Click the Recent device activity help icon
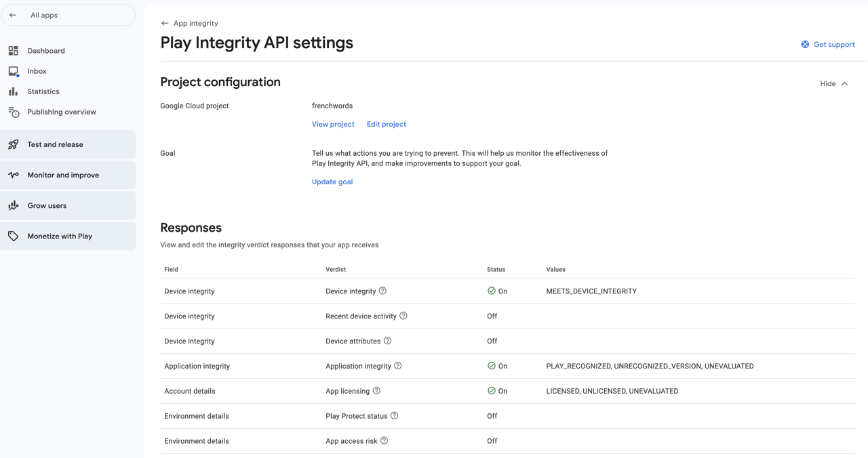868x458 pixels. pyautogui.click(x=403, y=316)
